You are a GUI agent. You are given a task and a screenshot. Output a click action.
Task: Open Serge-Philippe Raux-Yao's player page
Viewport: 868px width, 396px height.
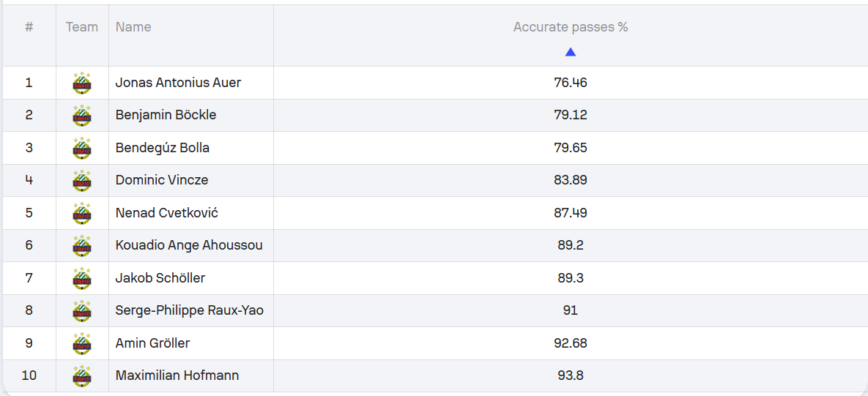coord(189,310)
